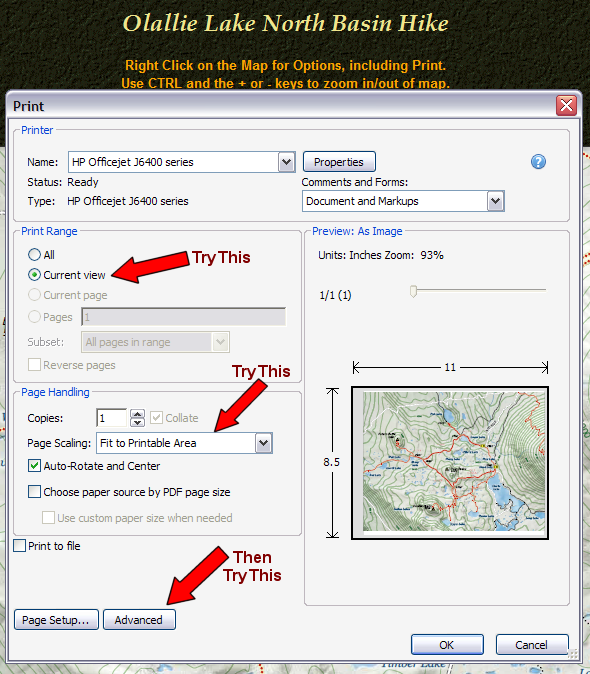
Task: Select the All print range radio button
Action: coord(34,254)
